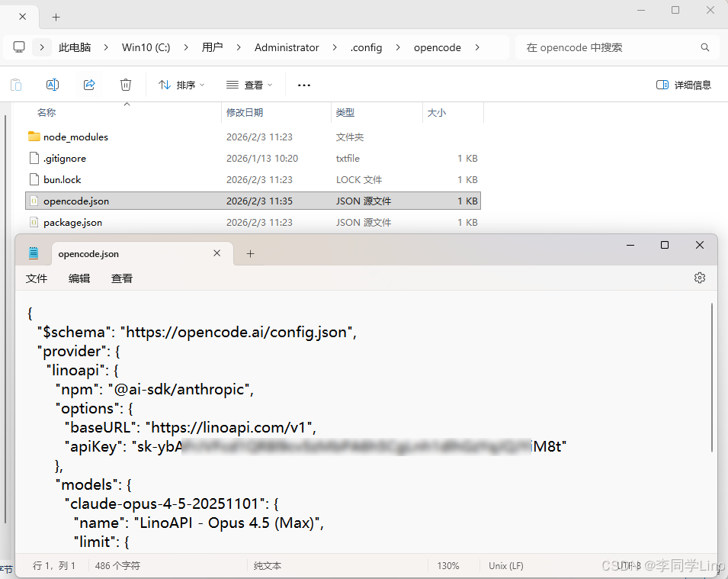Click the opencode breadcrumb
The image size is (728, 579).
(x=438, y=47)
